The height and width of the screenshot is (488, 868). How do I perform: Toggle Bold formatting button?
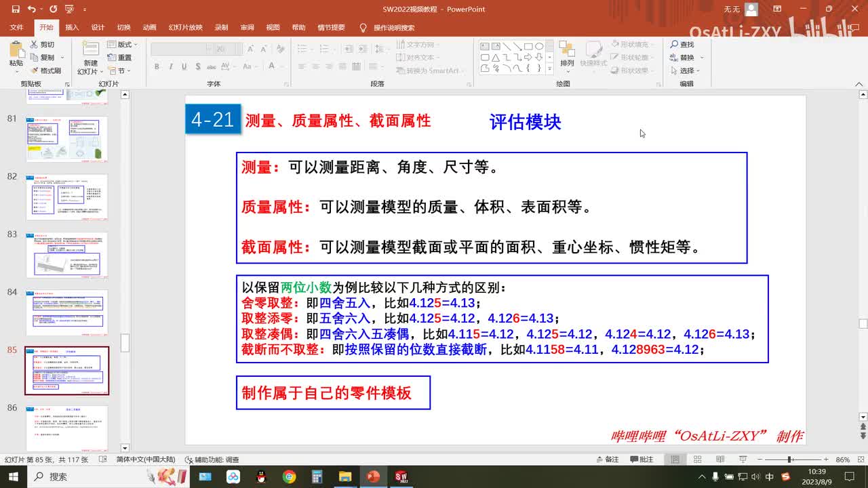(157, 66)
